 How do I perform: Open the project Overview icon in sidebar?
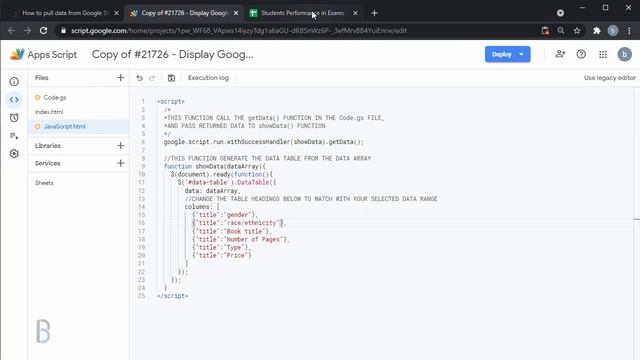[x=14, y=82]
